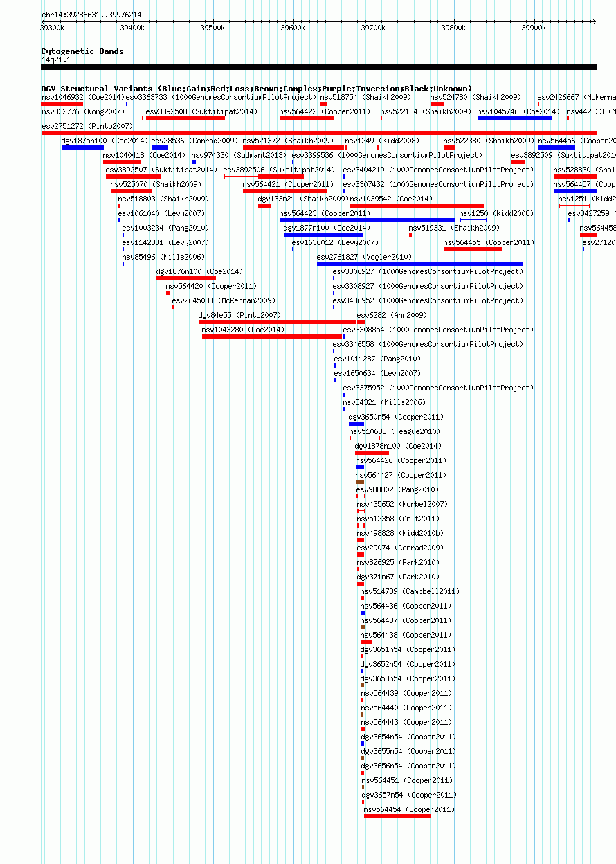Click the blue bar of esv2761827 (Vogler2010)

[420, 264]
